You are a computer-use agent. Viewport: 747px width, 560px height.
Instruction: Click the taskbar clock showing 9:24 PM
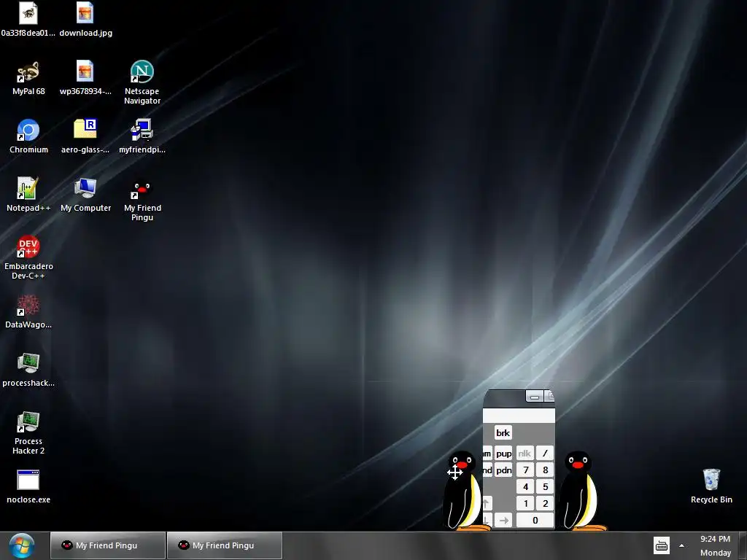pyautogui.click(x=715, y=545)
